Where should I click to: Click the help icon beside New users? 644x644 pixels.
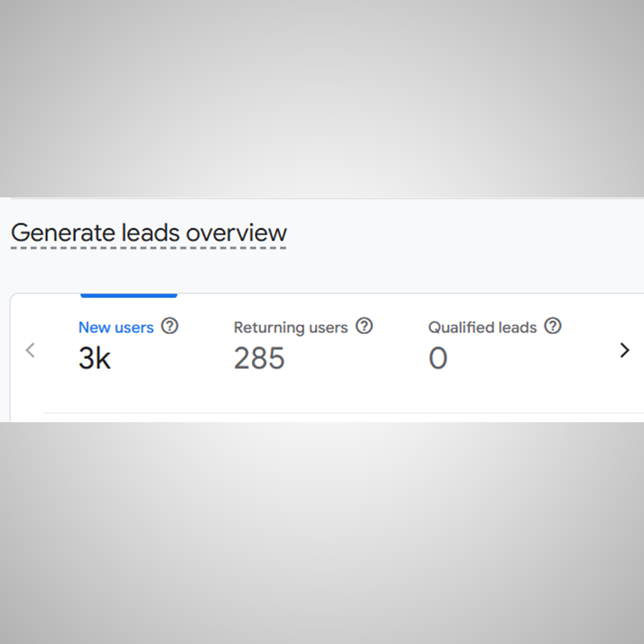(x=170, y=326)
